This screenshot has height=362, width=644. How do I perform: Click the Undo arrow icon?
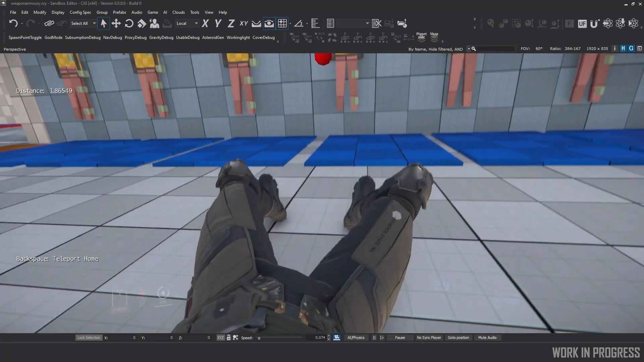(x=13, y=23)
